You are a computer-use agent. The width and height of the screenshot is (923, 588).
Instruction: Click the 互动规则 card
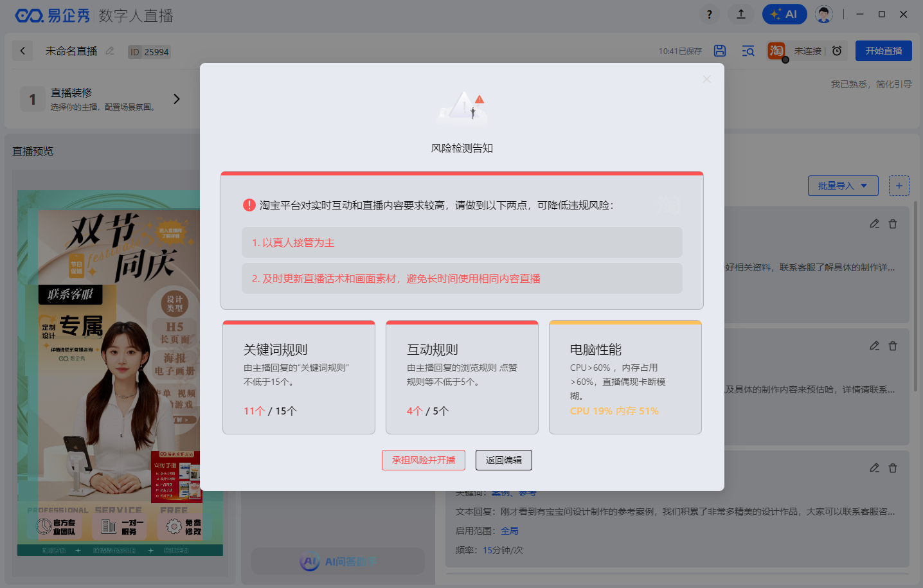(462, 377)
